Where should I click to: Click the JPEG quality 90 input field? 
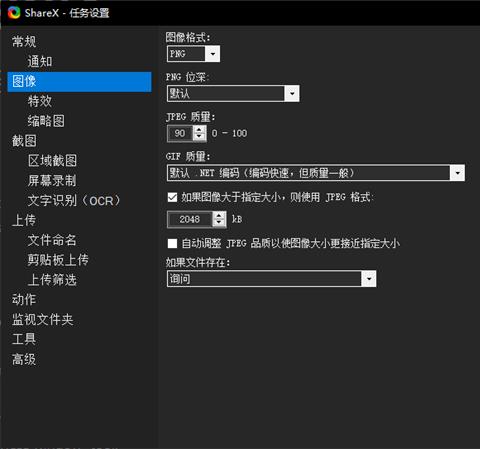click(x=180, y=133)
